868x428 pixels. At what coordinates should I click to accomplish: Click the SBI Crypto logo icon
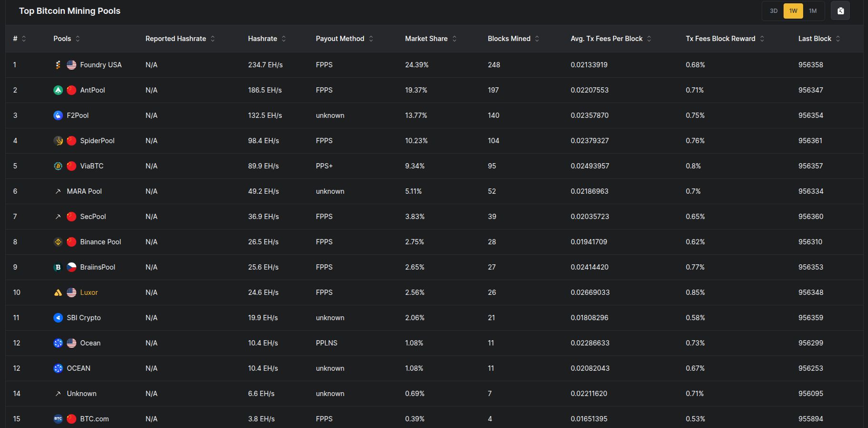click(x=58, y=318)
